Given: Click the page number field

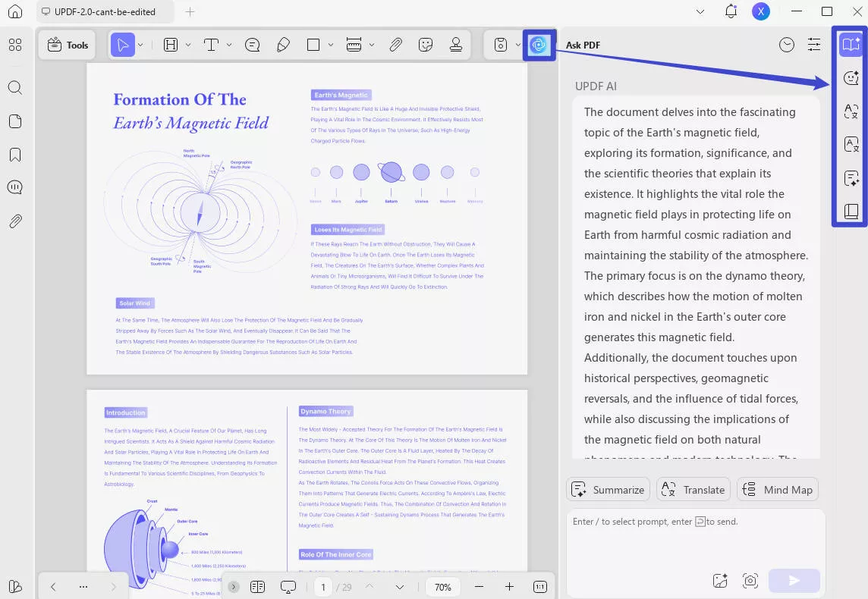Looking at the screenshot, I should click(x=323, y=587).
